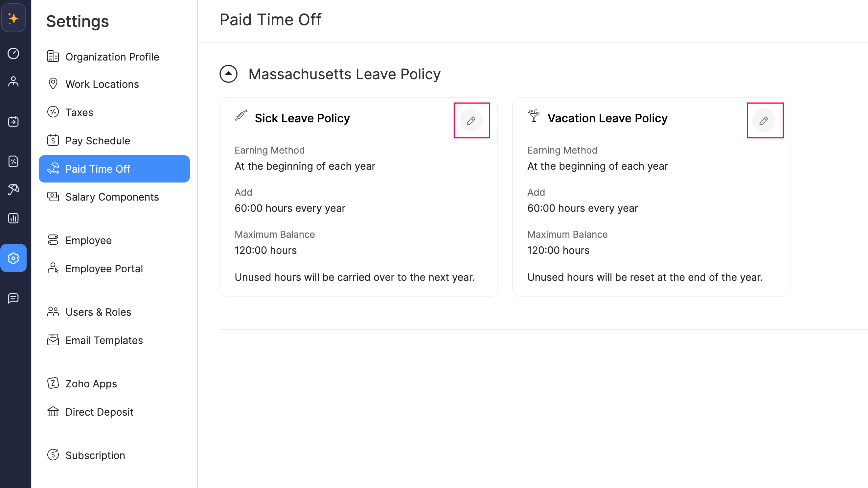The image size is (868, 488).
Task: Collapse the Massachusetts Leave Policy section
Action: [x=228, y=73]
